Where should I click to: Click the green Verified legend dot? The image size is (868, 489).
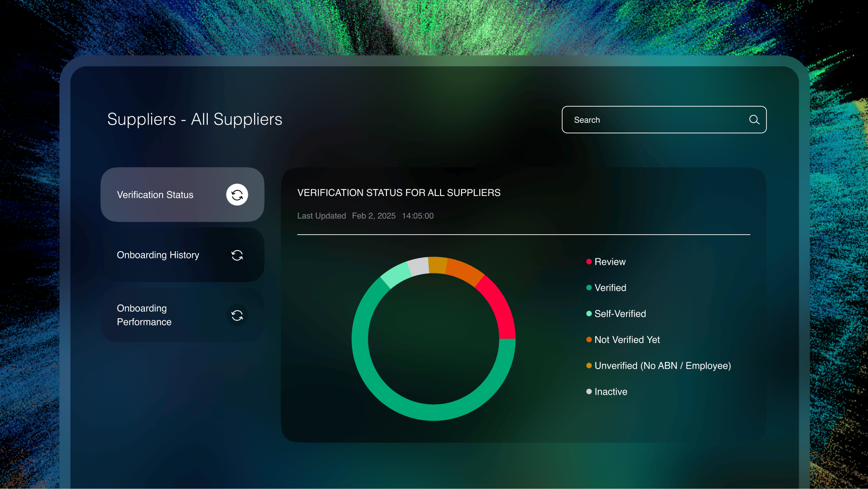tap(589, 288)
